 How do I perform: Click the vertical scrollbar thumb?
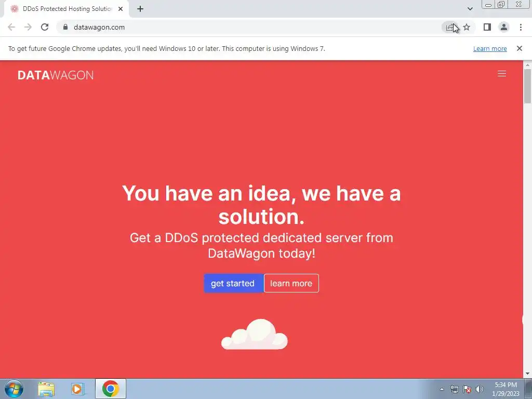[527, 86]
